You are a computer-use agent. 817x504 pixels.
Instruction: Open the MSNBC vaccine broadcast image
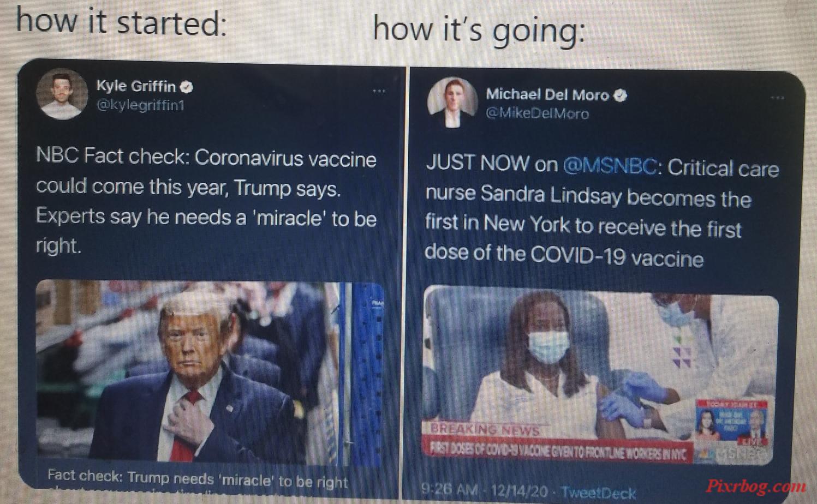click(600, 376)
